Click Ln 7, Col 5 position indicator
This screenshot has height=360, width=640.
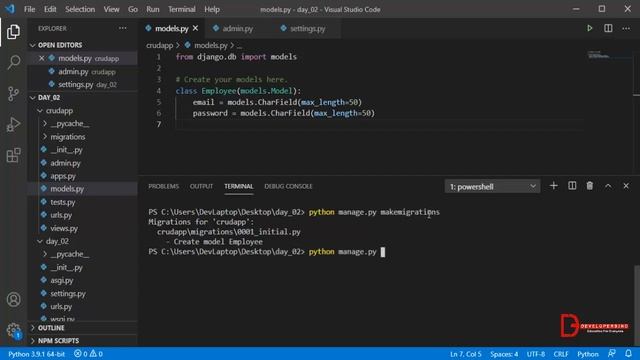(466, 354)
